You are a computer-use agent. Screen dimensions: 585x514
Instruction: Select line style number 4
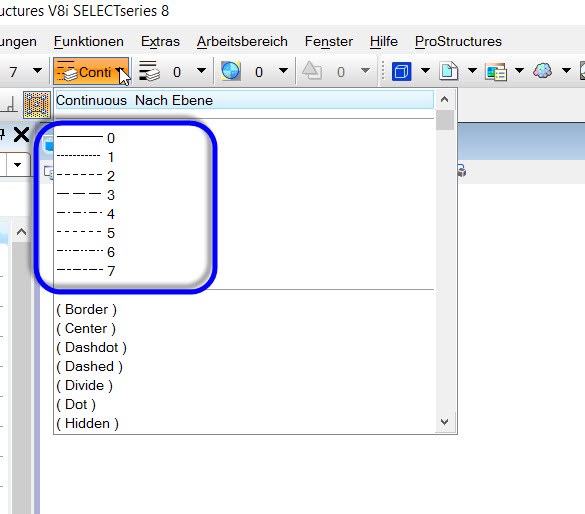point(85,214)
